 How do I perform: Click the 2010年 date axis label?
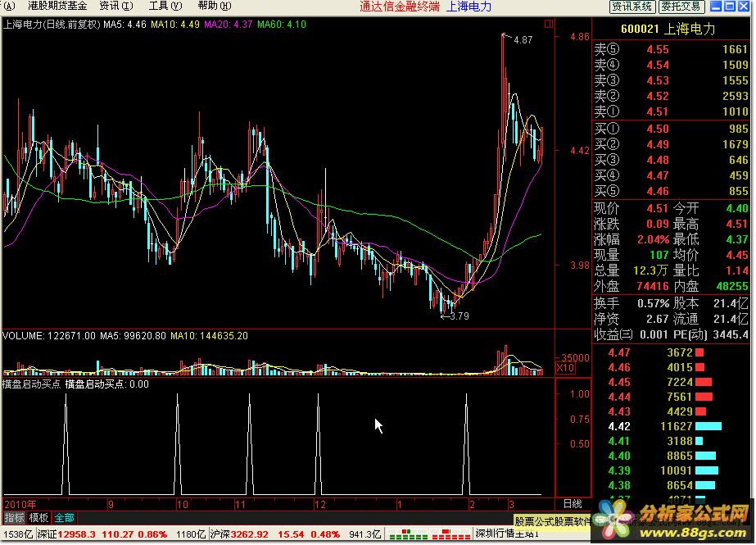(x=20, y=505)
